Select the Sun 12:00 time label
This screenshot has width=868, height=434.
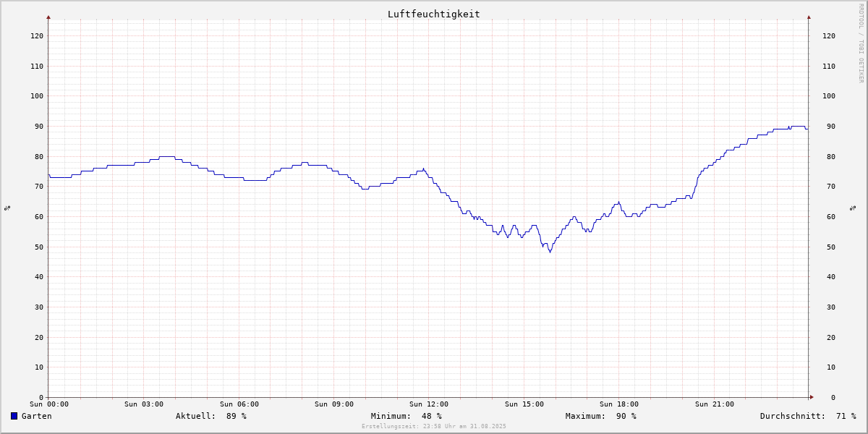pos(429,404)
